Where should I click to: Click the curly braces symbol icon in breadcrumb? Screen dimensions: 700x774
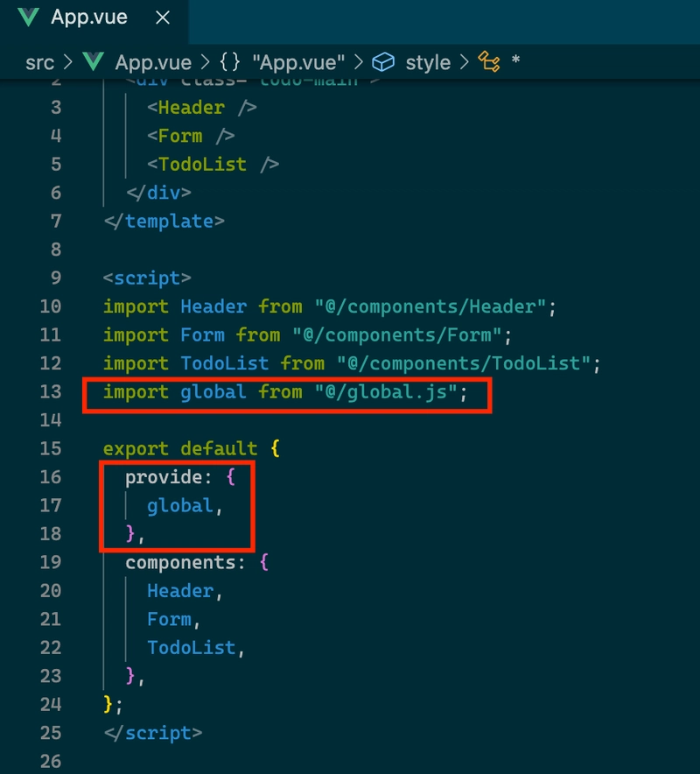[230, 62]
